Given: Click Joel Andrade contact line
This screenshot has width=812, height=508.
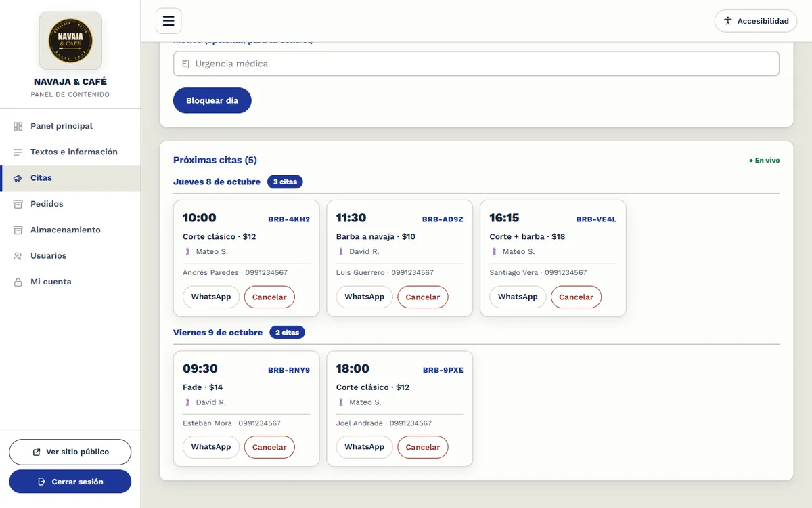Looking at the screenshot, I should pyautogui.click(x=384, y=423).
